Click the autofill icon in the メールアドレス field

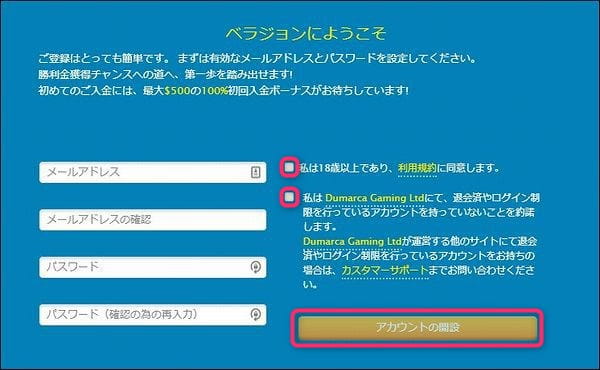coord(256,172)
